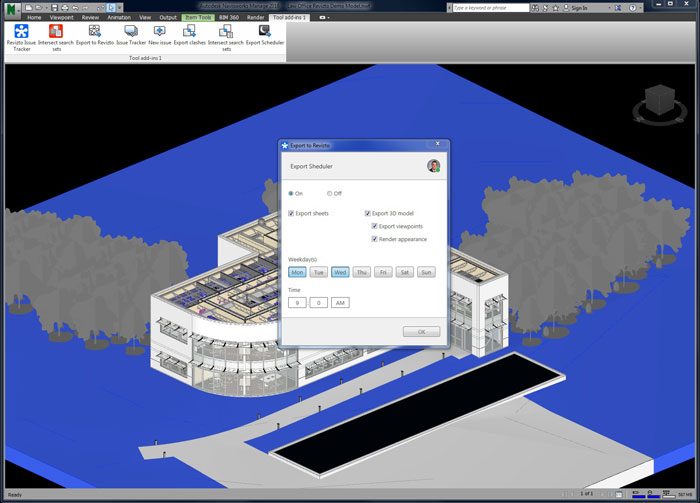Click the user avatar in the dialog
The width and height of the screenshot is (700, 503).
[x=434, y=166]
